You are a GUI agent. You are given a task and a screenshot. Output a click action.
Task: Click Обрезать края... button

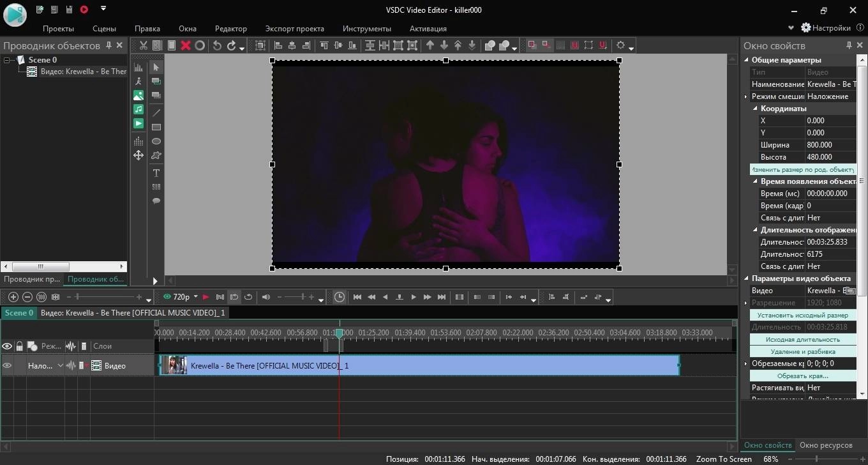pos(803,376)
